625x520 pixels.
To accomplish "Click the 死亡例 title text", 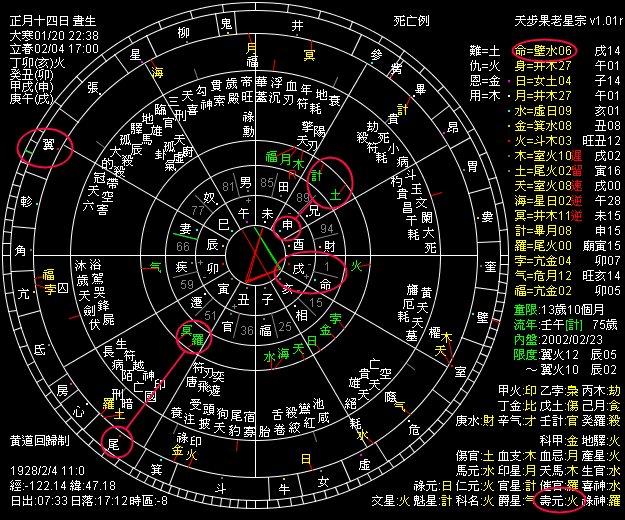I will 413,20.
